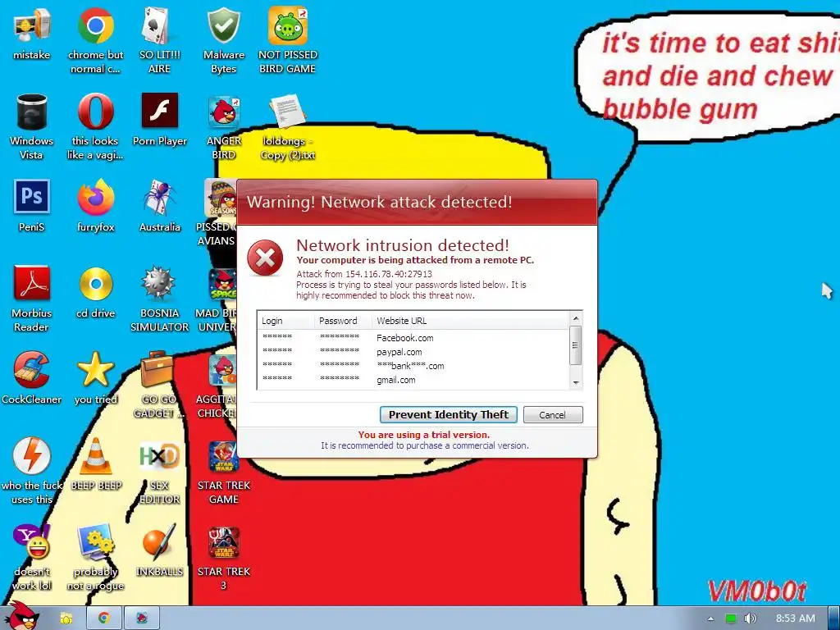The image size is (840, 630).
Task: Click the green network tray icon
Action: 731,619
